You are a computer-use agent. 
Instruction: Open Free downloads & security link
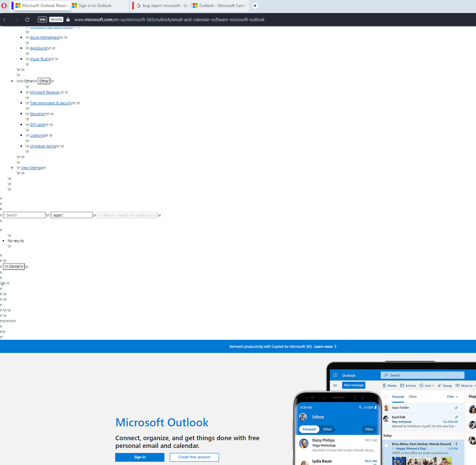(51, 103)
